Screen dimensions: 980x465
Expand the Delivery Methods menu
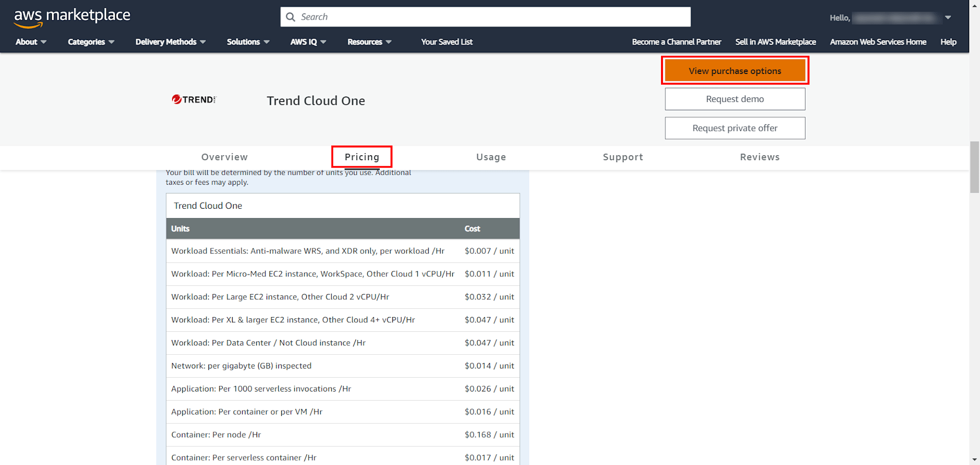click(x=171, y=42)
